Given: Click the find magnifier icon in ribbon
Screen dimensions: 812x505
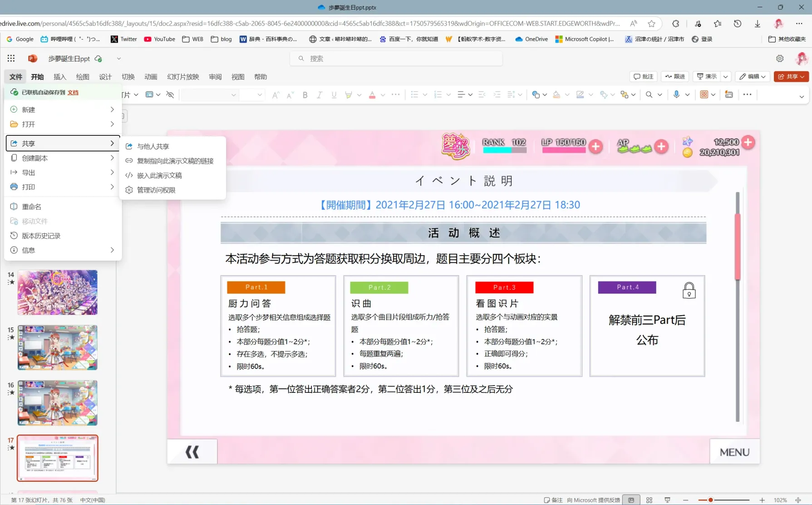Looking at the screenshot, I should coord(649,94).
